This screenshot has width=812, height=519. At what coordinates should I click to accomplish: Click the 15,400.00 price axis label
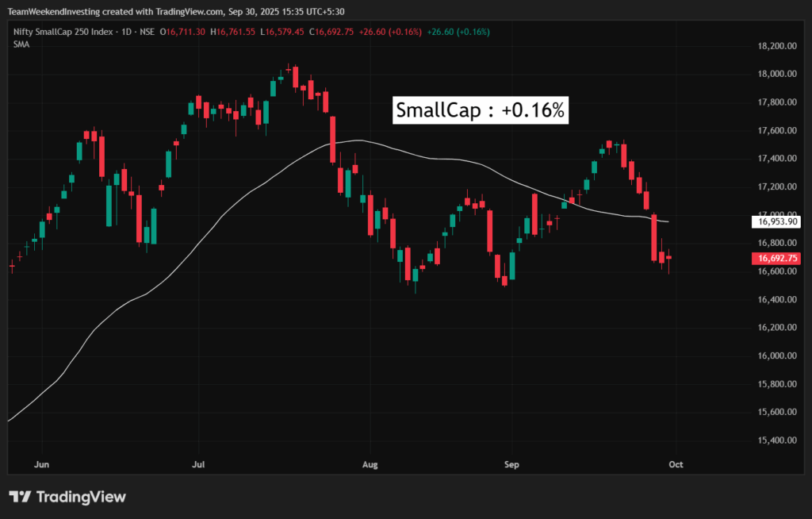(777, 440)
